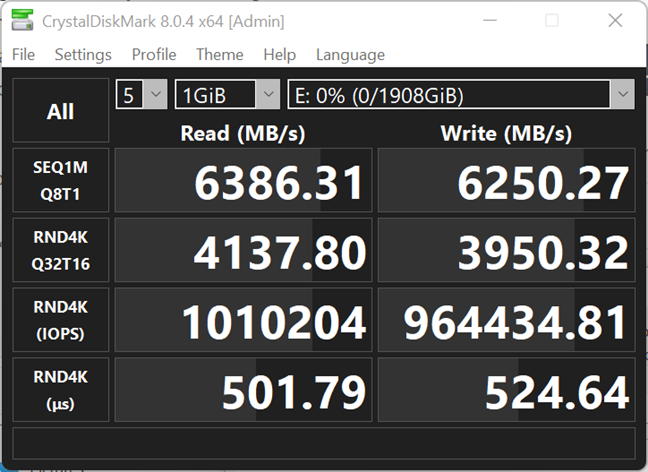The height and width of the screenshot is (472, 648).
Task: Select the 3950.32 random write result
Action: 507,250
